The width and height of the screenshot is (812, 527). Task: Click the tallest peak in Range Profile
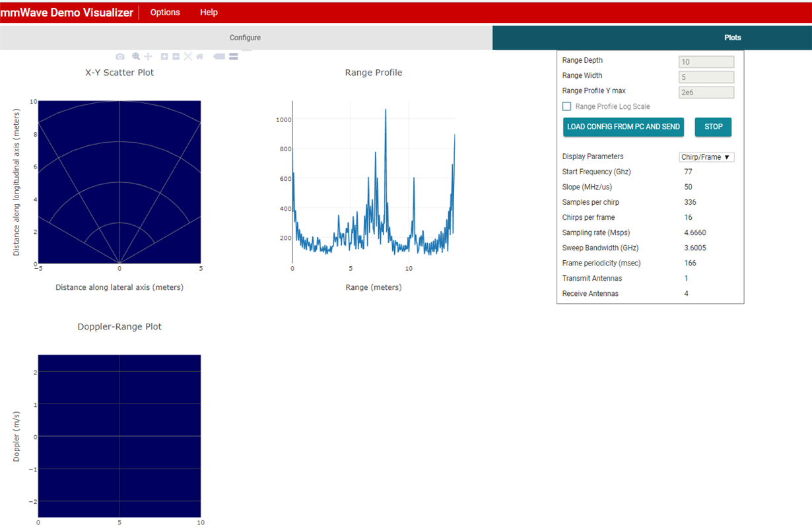pyautogui.click(x=386, y=110)
